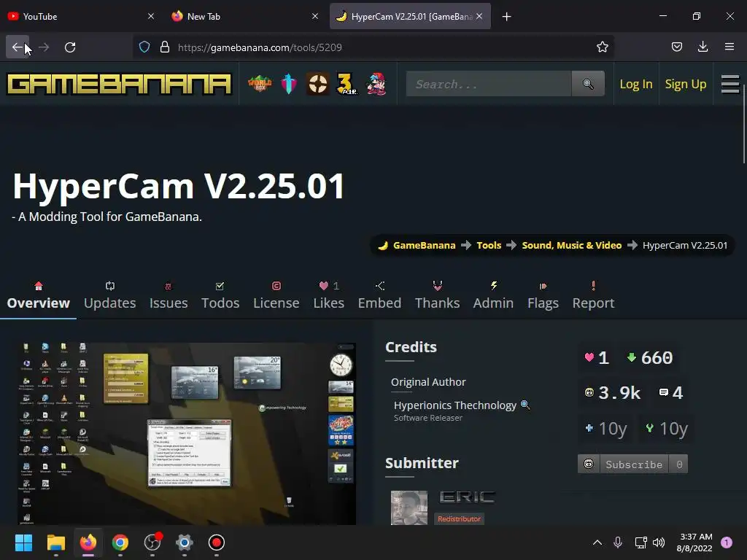Open the blue crystal game icon
The height and width of the screenshot is (560, 747).
pyautogui.click(x=289, y=84)
